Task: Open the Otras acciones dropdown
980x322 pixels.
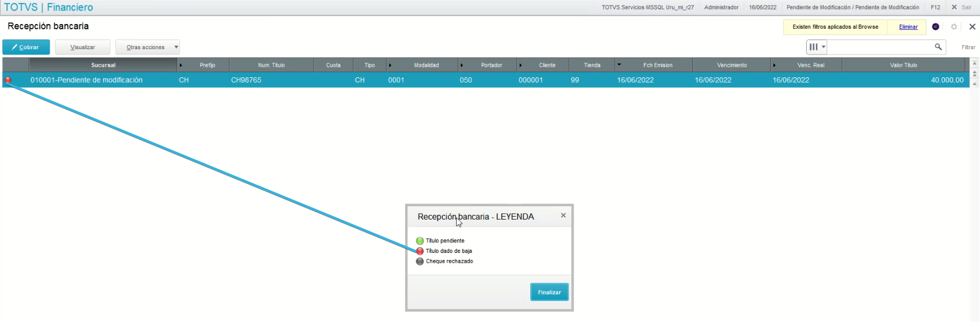Action: [148, 47]
